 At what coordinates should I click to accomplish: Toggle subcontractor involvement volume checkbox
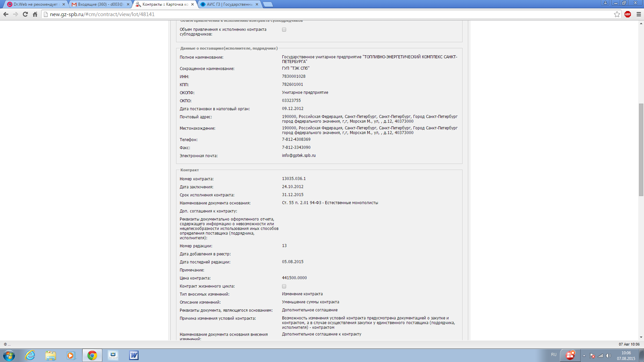click(x=284, y=29)
